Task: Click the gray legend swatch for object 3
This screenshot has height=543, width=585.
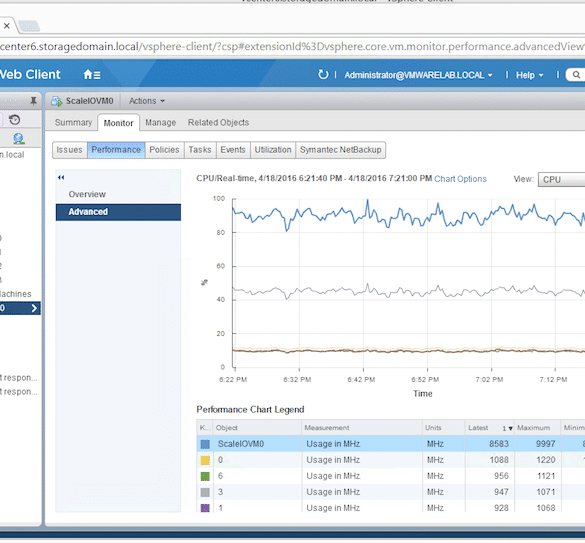Action: (x=205, y=492)
